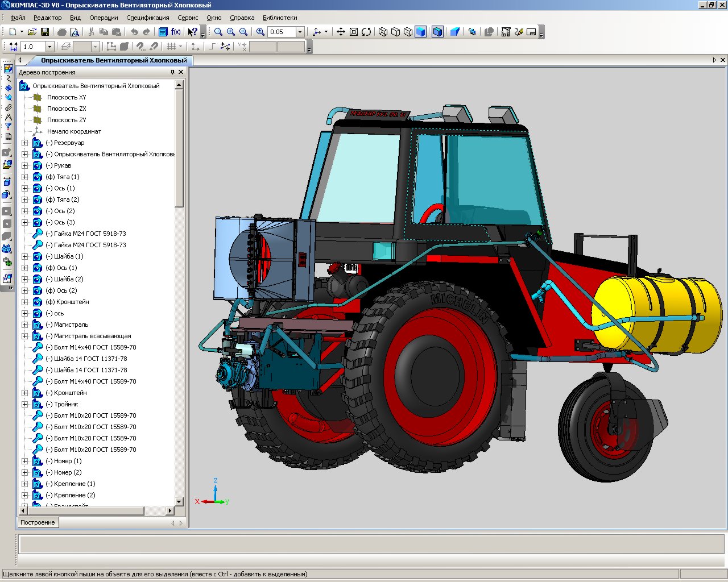
Task: Select the Pan (move view) tool
Action: pyautogui.click(x=341, y=32)
